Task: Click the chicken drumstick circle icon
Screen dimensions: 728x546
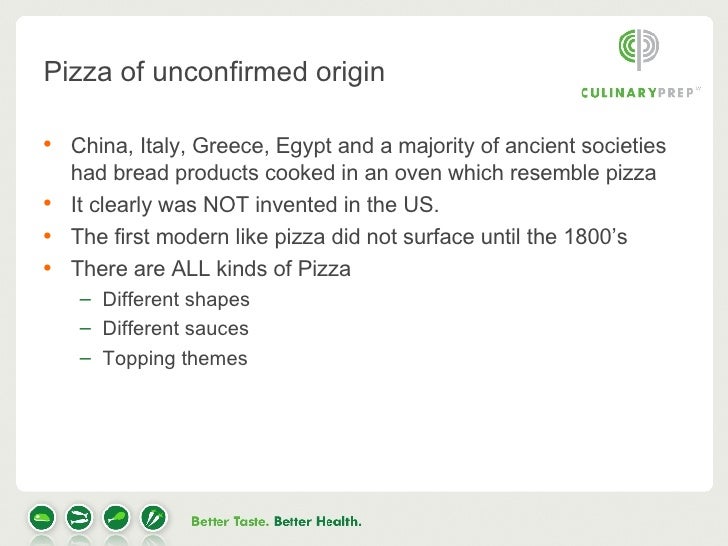Action: pyautogui.click(x=116, y=518)
